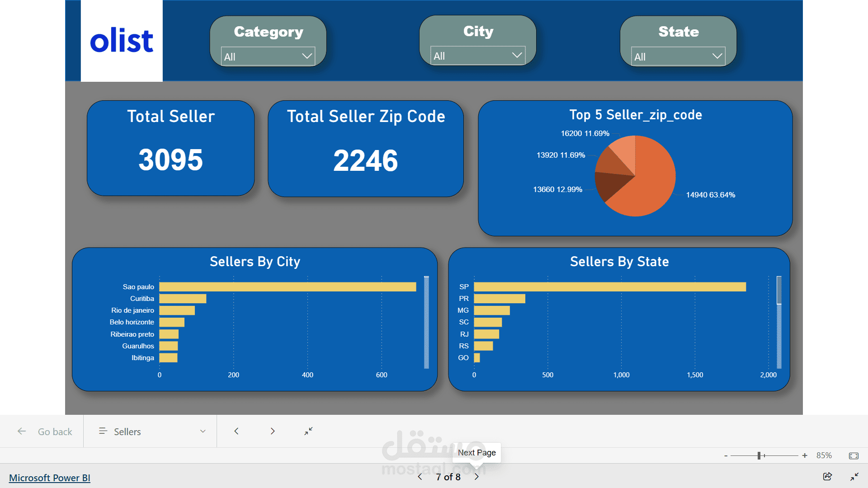Image resolution: width=868 pixels, height=488 pixels.
Task: Open the Microsoft Power BI link
Action: 50,478
